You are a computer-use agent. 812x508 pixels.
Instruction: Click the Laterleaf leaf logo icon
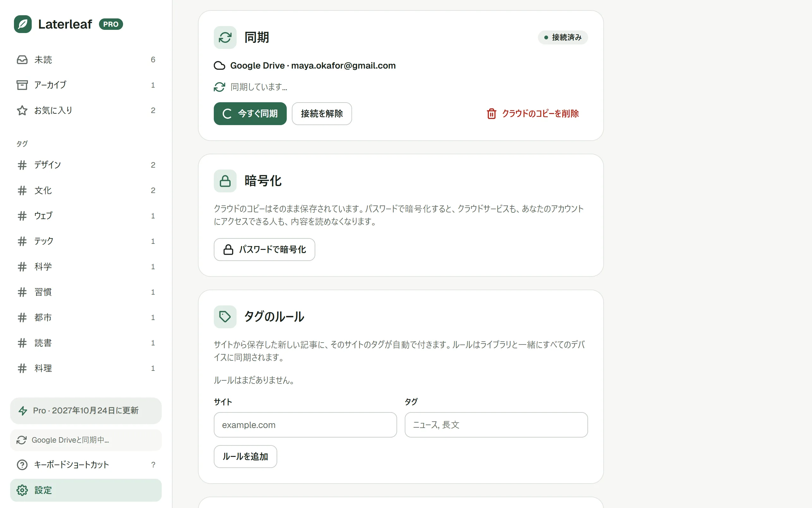(23, 24)
